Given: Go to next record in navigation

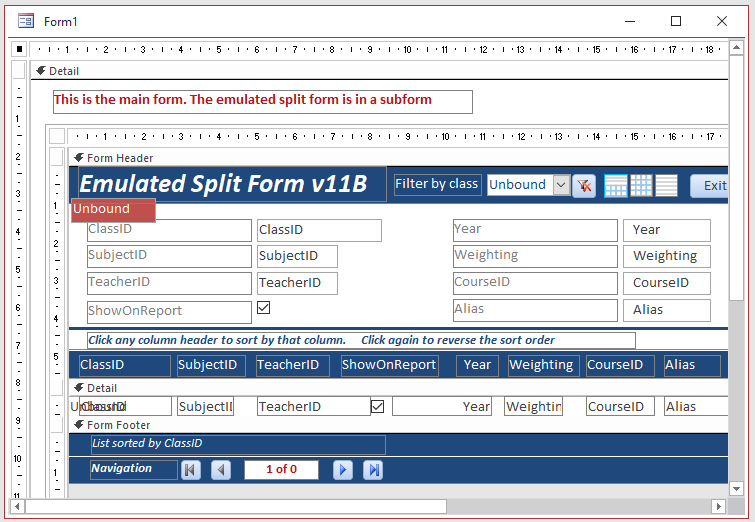Looking at the screenshot, I should tap(343, 470).
